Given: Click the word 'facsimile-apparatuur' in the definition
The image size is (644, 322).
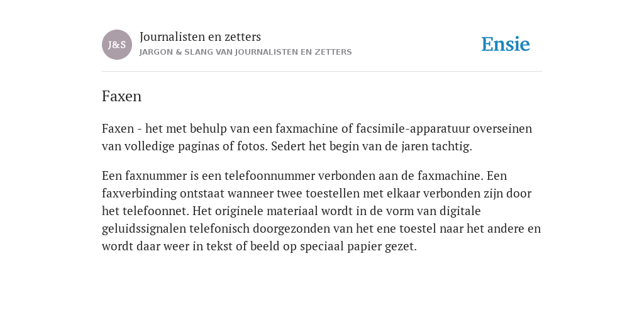Looking at the screenshot, I should 413,128.
